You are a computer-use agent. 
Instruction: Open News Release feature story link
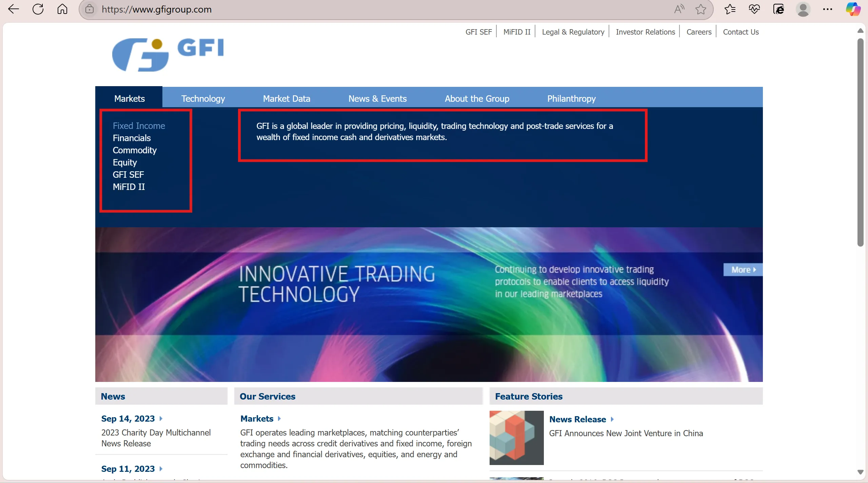point(577,419)
